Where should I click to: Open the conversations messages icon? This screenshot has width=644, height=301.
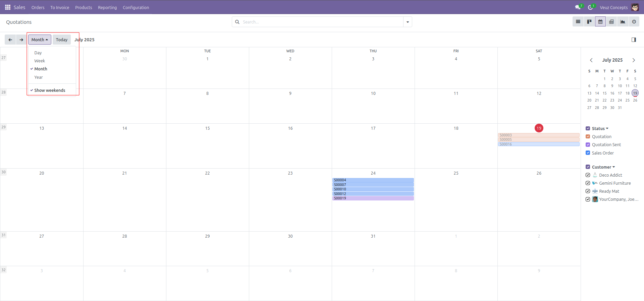(x=578, y=7)
